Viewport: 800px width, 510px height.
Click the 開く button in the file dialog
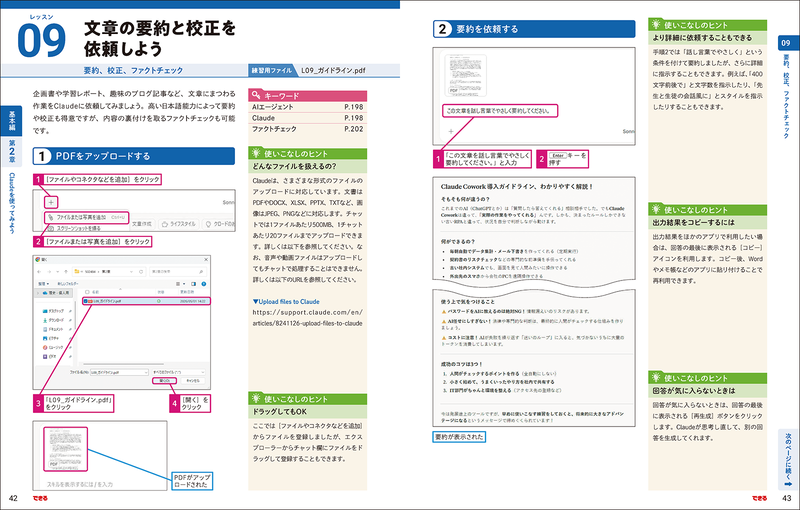point(164,380)
